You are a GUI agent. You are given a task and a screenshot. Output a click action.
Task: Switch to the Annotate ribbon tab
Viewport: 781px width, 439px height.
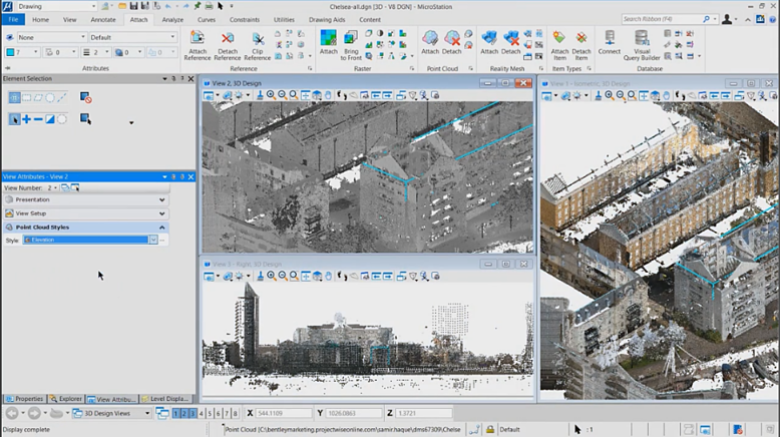point(103,19)
